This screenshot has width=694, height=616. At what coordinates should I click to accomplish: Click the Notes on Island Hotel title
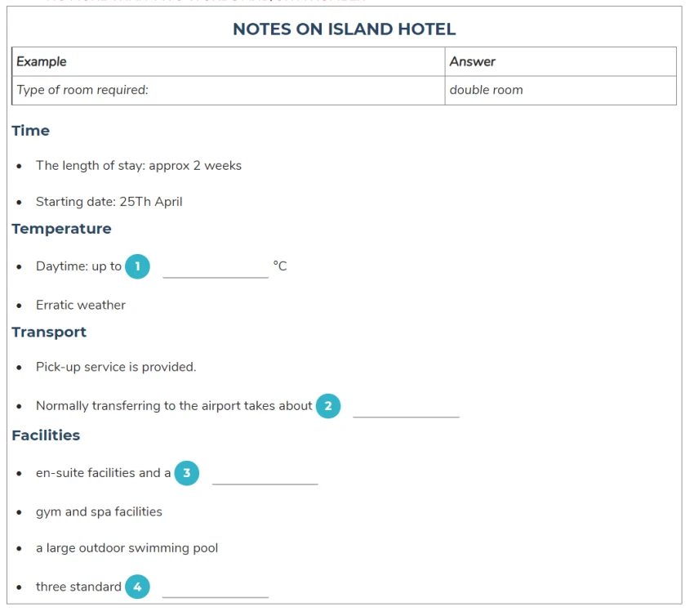tap(344, 29)
